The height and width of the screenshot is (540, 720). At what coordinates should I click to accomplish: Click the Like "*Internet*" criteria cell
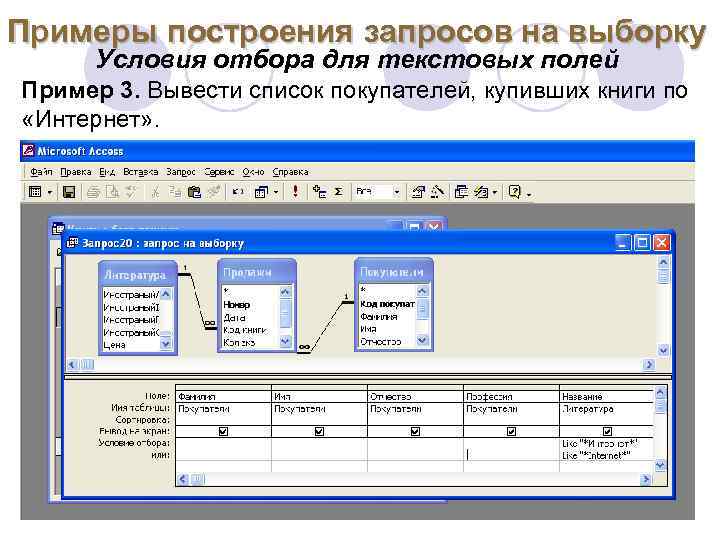(606, 455)
